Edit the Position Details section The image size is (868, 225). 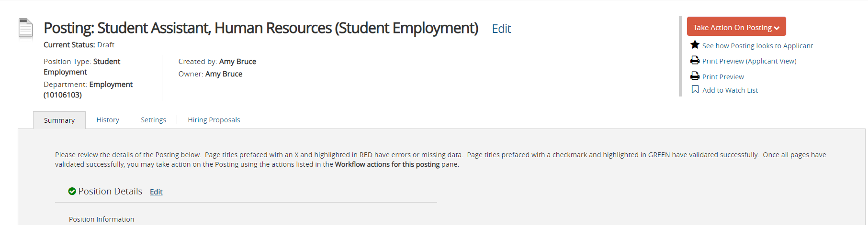156,192
